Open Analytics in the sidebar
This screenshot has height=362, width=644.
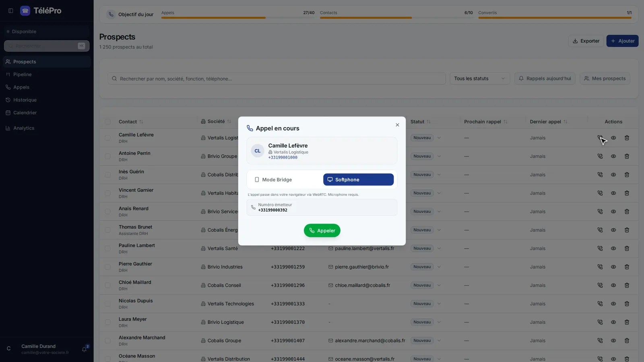(47, 128)
